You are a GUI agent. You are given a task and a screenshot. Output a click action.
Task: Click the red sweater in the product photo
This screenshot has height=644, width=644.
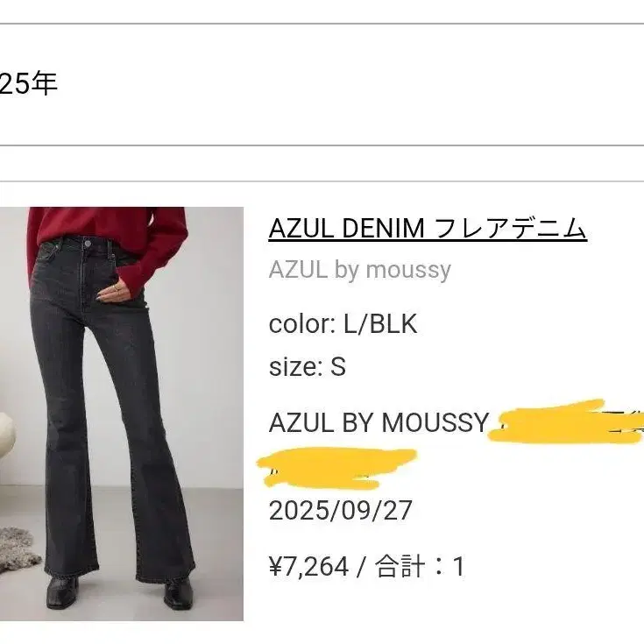coord(108,234)
